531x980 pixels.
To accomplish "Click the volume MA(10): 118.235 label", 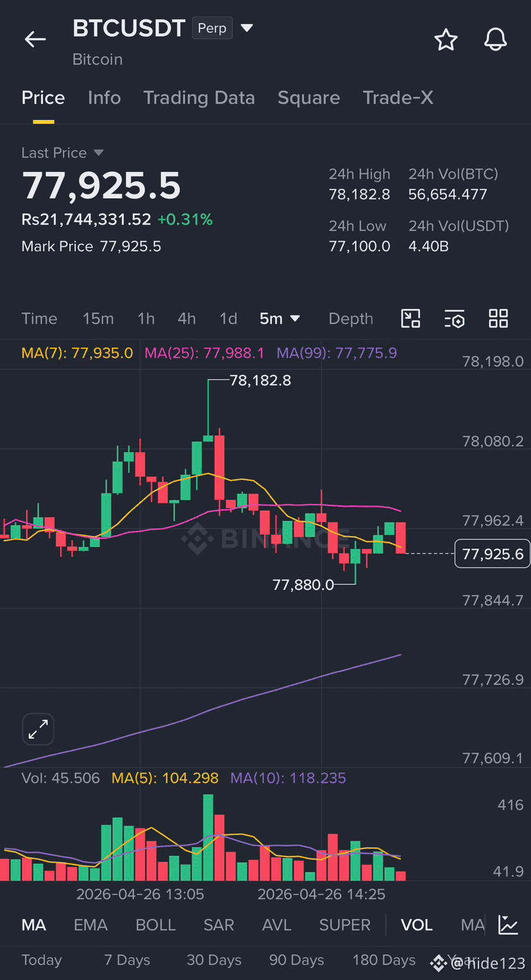I will (288, 779).
